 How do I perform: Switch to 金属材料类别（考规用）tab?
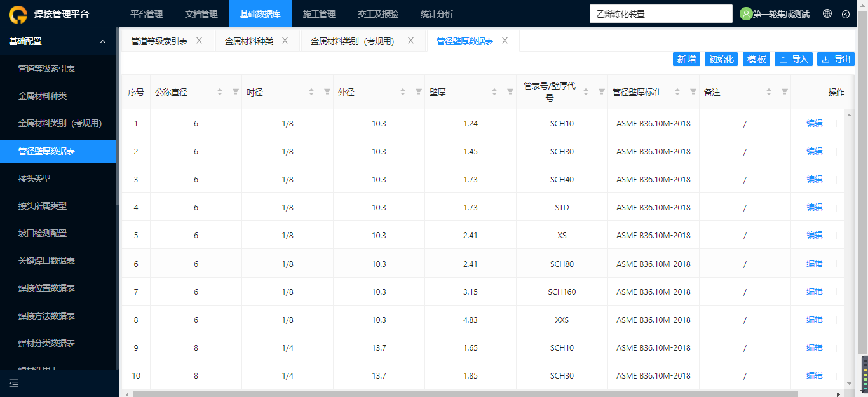[353, 41]
